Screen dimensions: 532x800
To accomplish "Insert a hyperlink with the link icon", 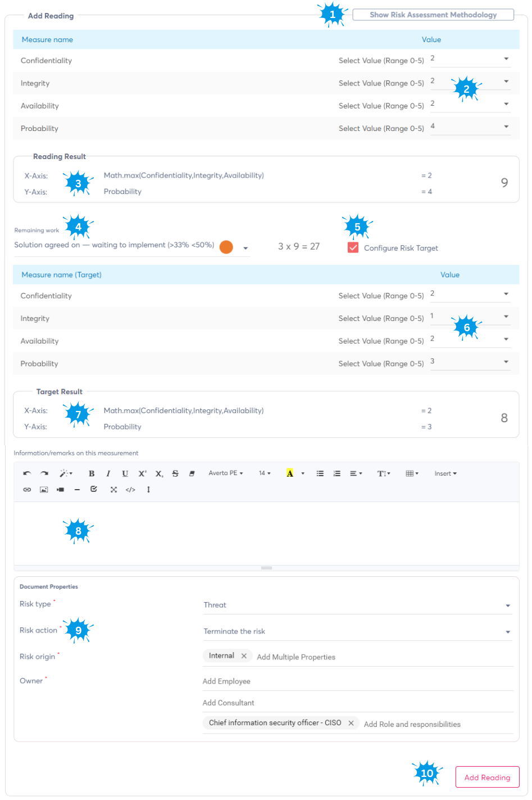I will (x=27, y=490).
